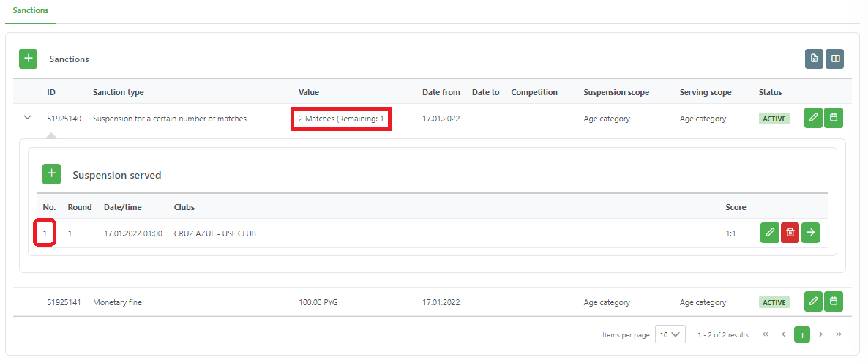Collapse the expanded sanction 51925140 row
Viewport: 868px width, 363px height.
(x=28, y=118)
